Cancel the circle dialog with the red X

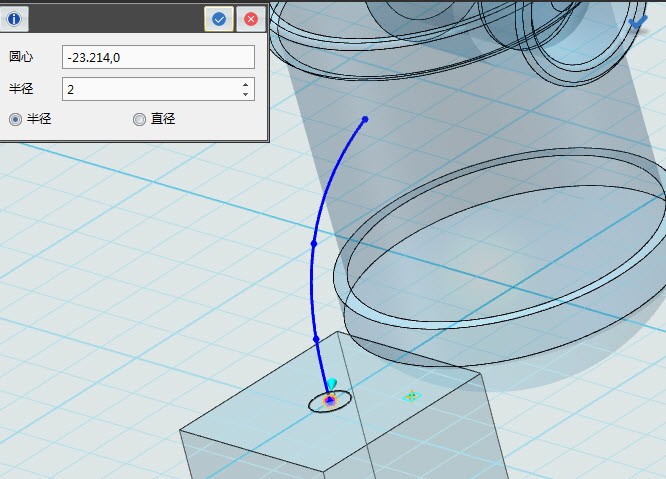[x=251, y=18]
